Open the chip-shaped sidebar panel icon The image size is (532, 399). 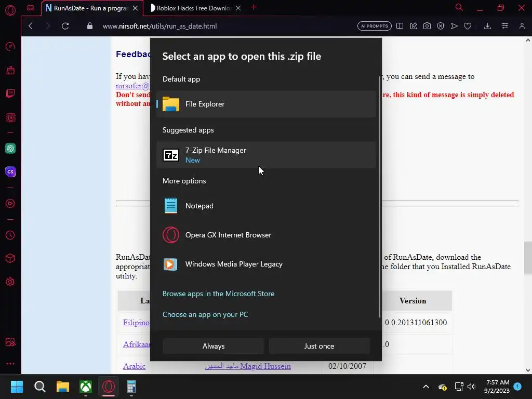pyautogui.click(x=10, y=117)
